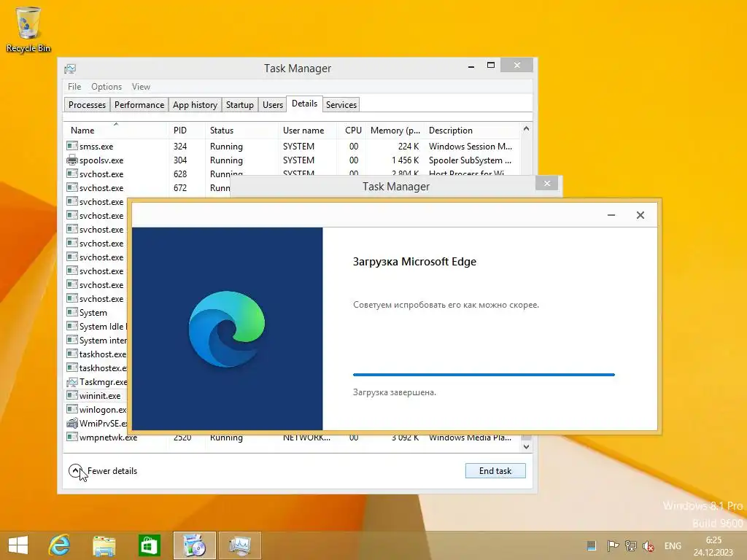Click the System Idle process icon
The height and width of the screenshot is (560, 747).
[x=72, y=326]
